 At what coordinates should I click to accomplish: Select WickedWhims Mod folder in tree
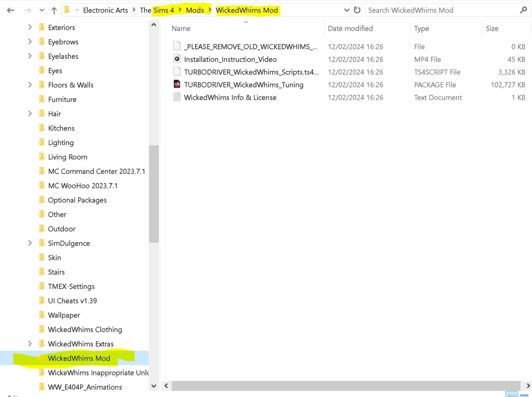tap(79, 358)
